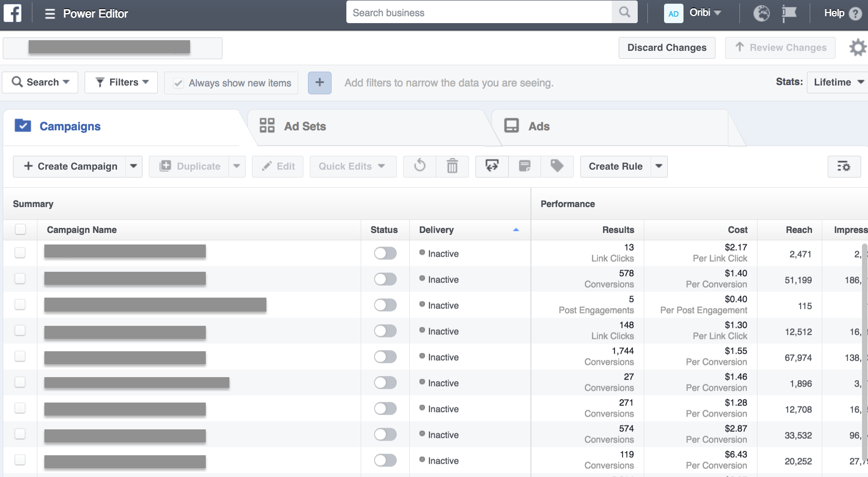This screenshot has height=477, width=868.
Task: Click the Create Campaign button
Action: (x=70, y=166)
